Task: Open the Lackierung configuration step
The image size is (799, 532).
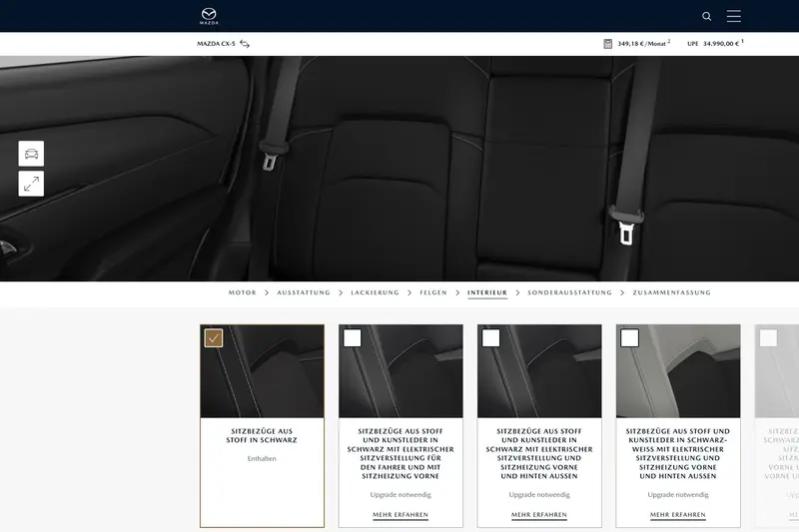Action: (375, 293)
